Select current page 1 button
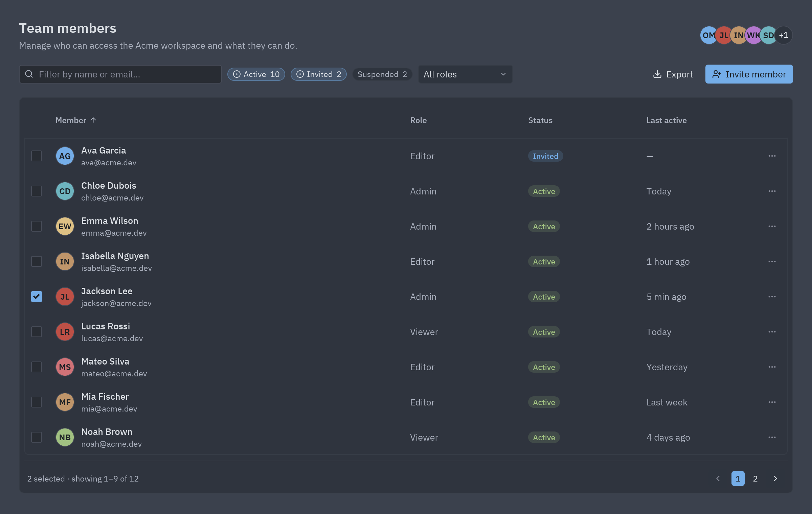 tap(738, 478)
